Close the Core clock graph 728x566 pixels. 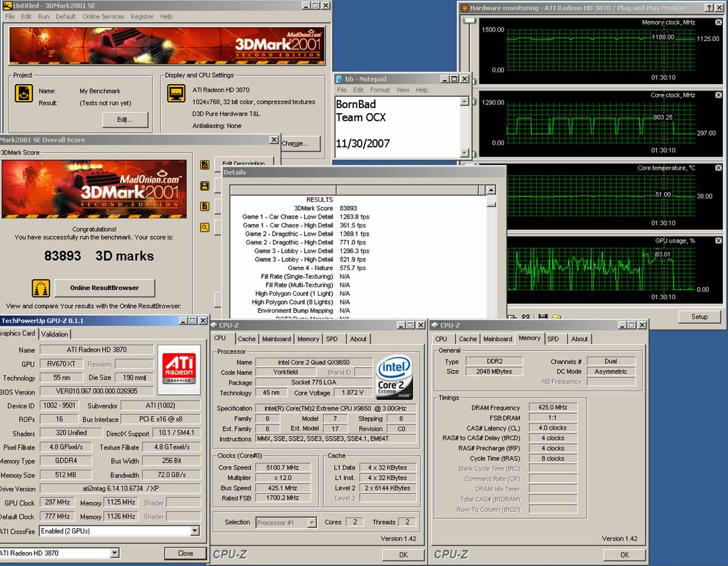[719, 95]
